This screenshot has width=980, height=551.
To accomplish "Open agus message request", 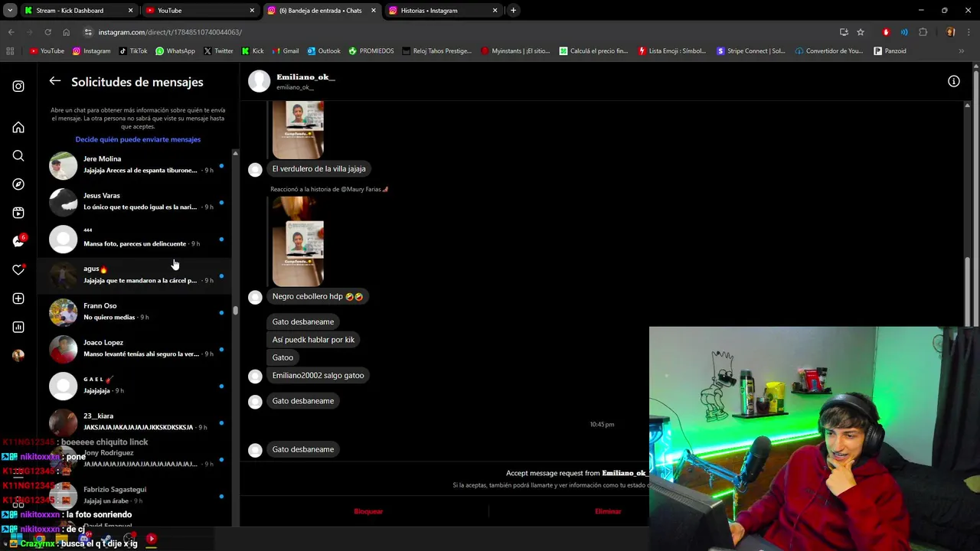I will coord(136,275).
